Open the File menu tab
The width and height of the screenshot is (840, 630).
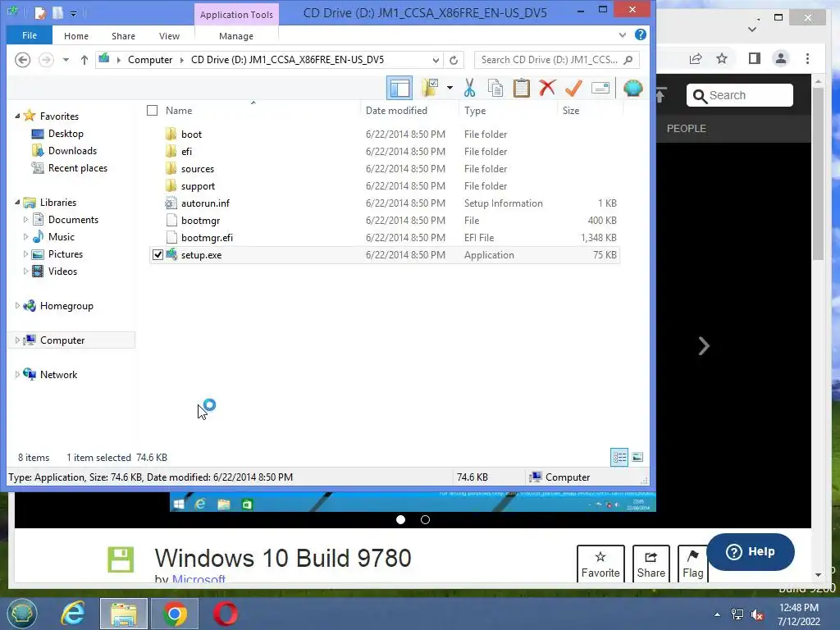tap(30, 35)
